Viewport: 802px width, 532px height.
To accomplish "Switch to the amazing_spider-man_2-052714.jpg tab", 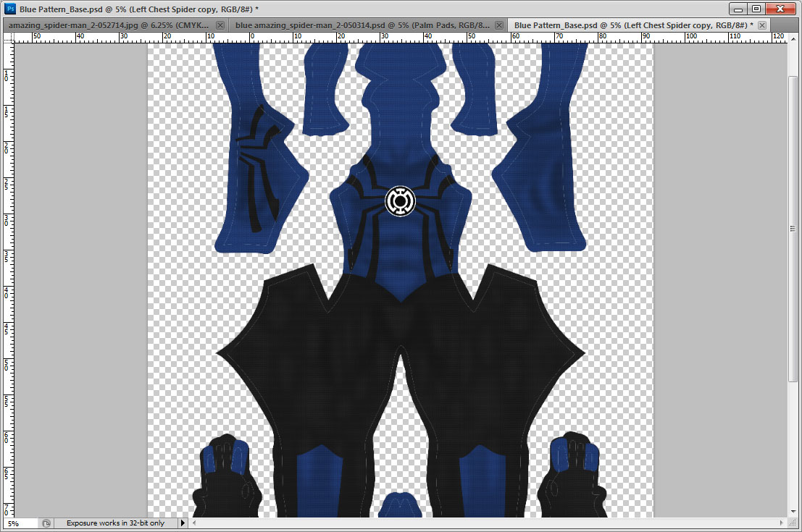I will 109,25.
